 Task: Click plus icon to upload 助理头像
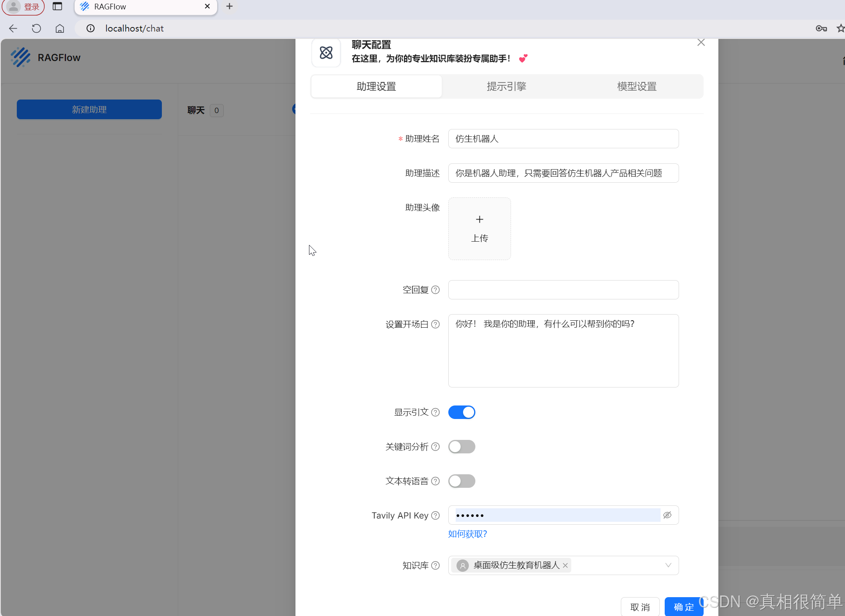(x=479, y=220)
